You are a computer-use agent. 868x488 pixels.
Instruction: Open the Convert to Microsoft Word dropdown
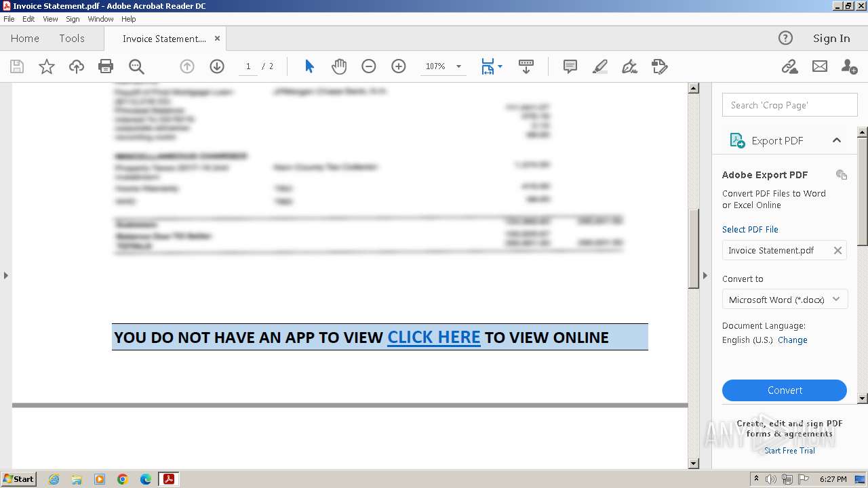pyautogui.click(x=785, y=300)
